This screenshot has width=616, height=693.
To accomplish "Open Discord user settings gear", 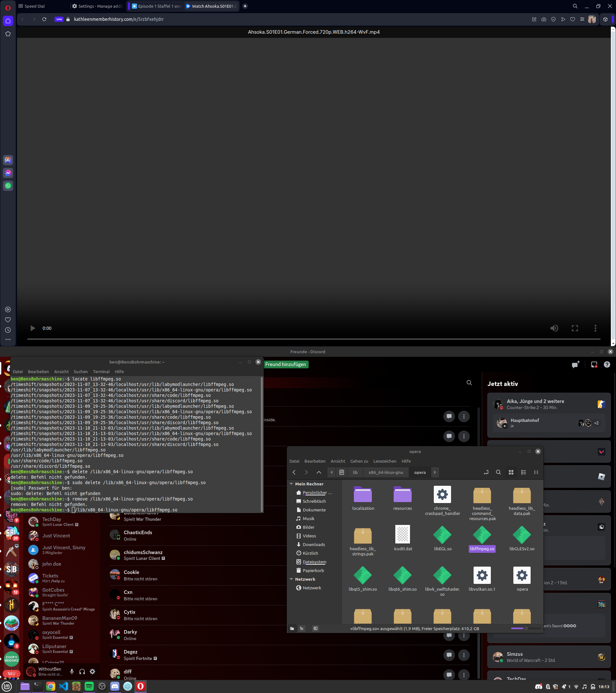I will tap(92, 671).
